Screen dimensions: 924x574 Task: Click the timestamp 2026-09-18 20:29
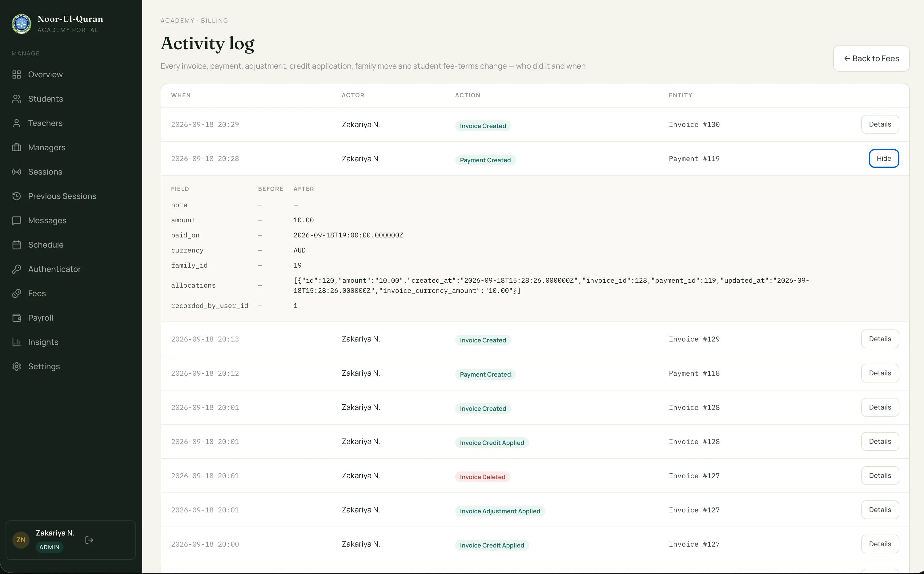coord(205,124)
